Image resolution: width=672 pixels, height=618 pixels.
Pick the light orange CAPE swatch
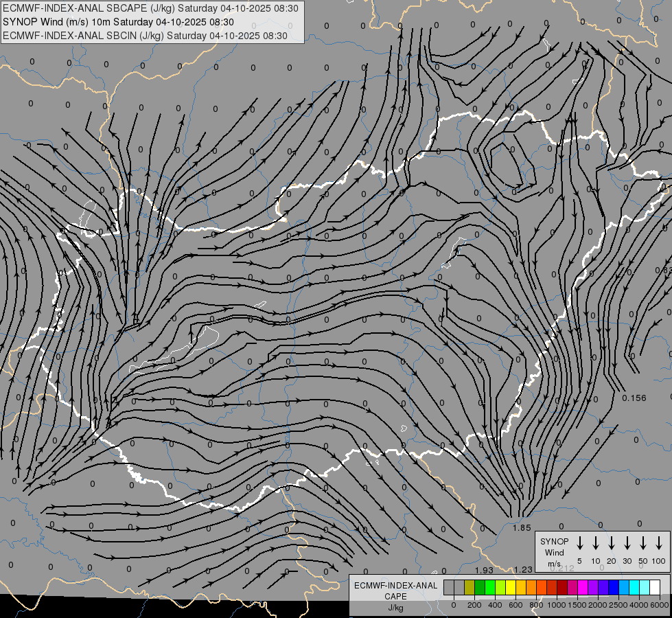[531, 587]
